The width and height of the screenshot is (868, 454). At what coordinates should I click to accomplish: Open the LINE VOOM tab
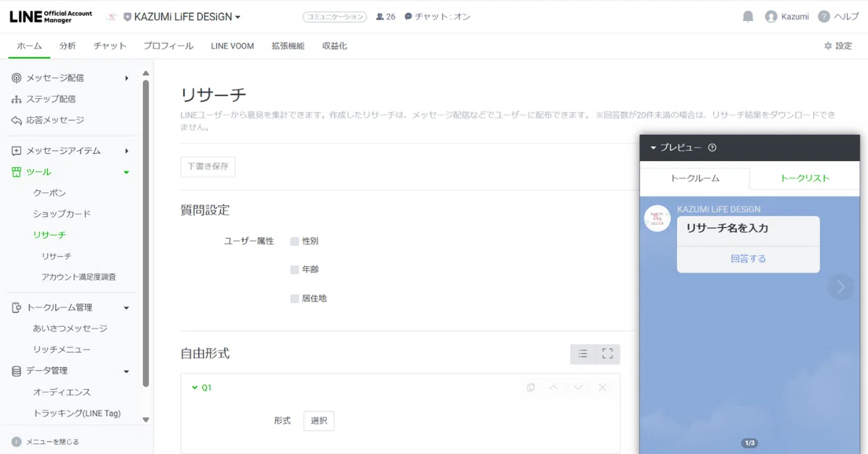click(232, 46)
